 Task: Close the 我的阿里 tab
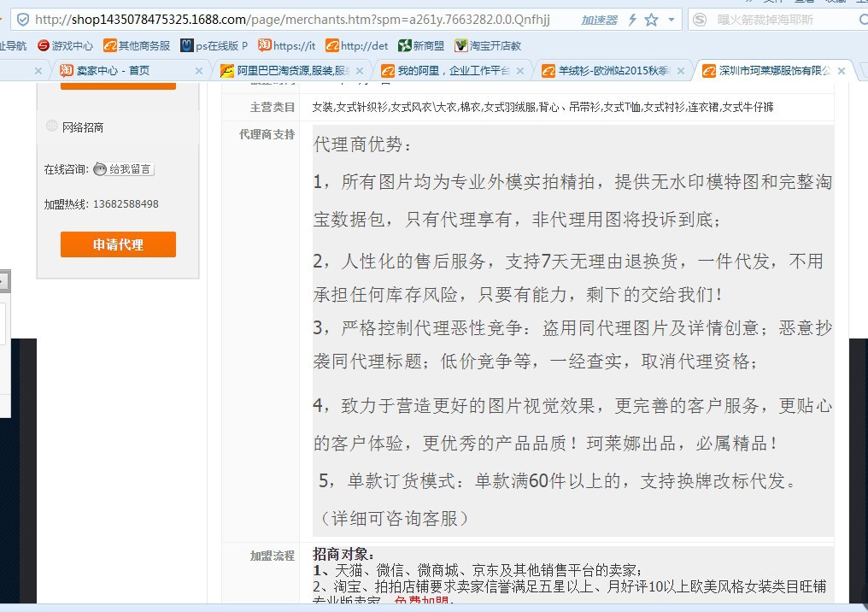tap(519, 71)
